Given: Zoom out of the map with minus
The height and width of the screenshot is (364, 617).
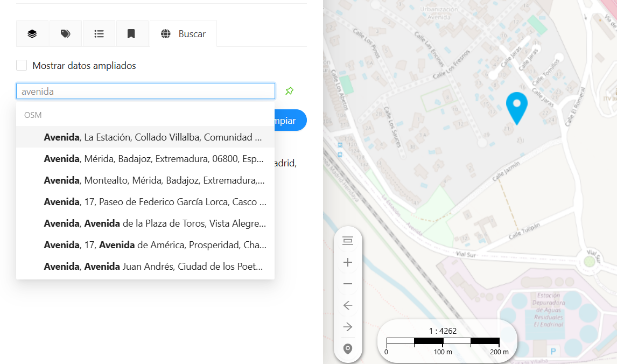Looking at the screenshot, I should (348, 284).
